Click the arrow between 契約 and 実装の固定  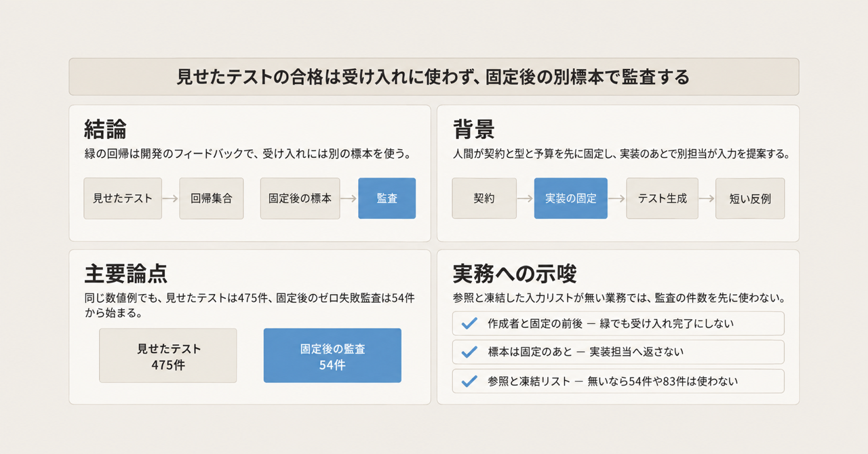[x=526, y=199]
